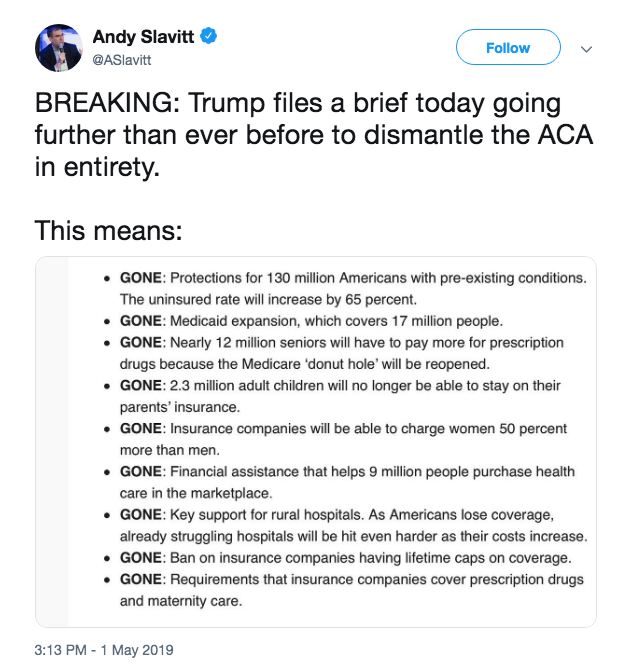
Task: Click Andy Slavitt's profile avatar
Action: (59, 47)
